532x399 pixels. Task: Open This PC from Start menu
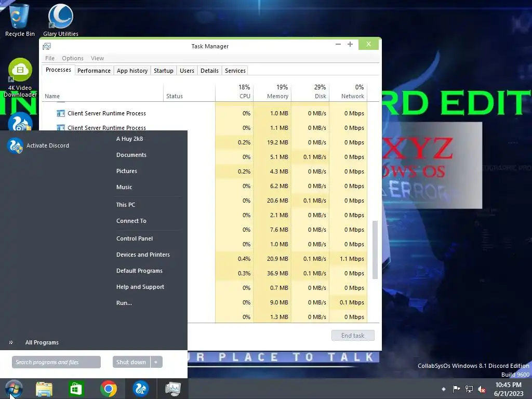[x=126, y=205]
